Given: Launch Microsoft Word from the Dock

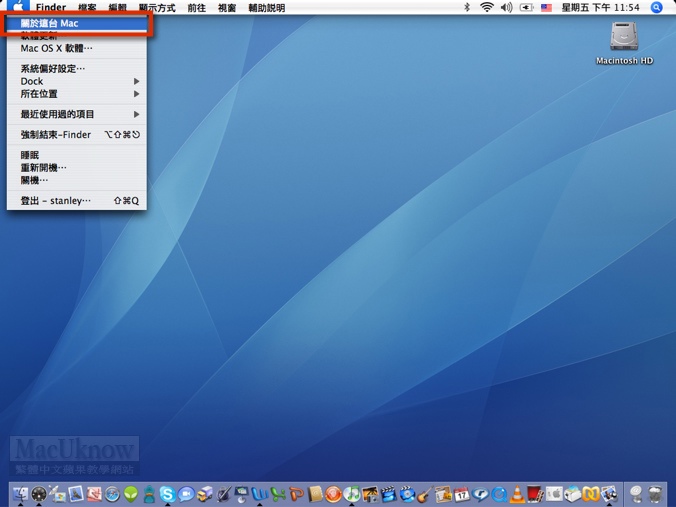Looking at the screenshot, I should (x=260, y=494).
